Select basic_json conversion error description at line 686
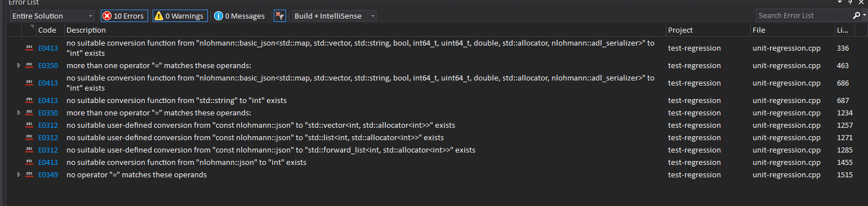The width and height of the screenshot is (868, 206). (x=360, y=83)
